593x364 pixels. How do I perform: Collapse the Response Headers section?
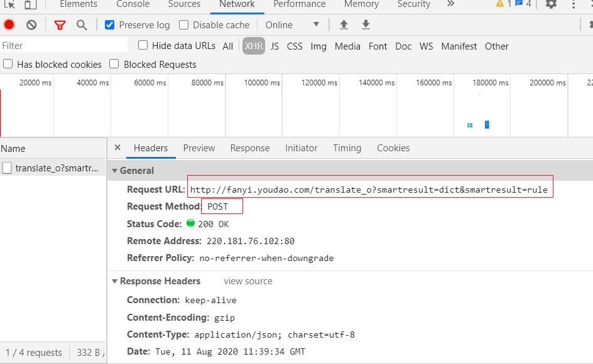point(115,281)
